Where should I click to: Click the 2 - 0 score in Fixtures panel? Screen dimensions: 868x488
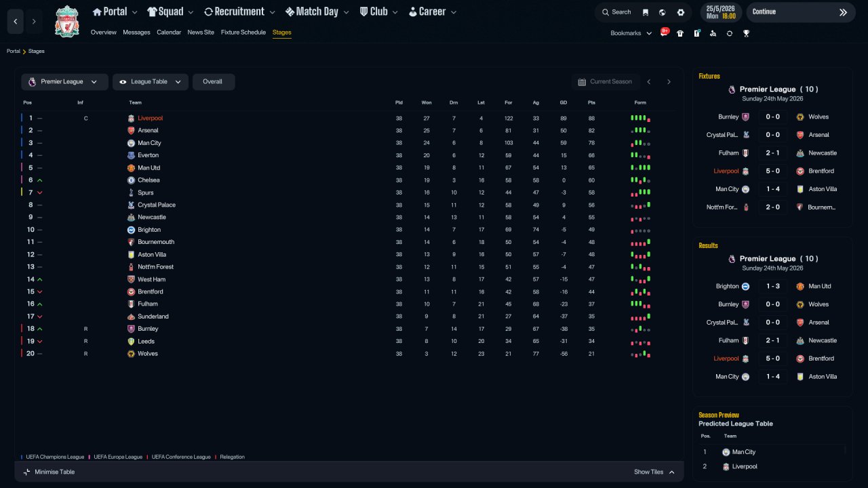[x=773, y=207]
